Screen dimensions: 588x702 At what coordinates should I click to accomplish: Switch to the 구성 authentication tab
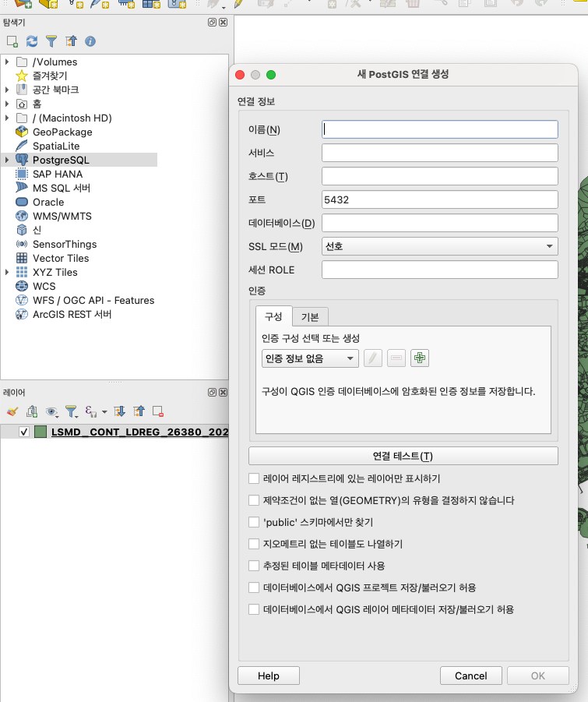273,316
